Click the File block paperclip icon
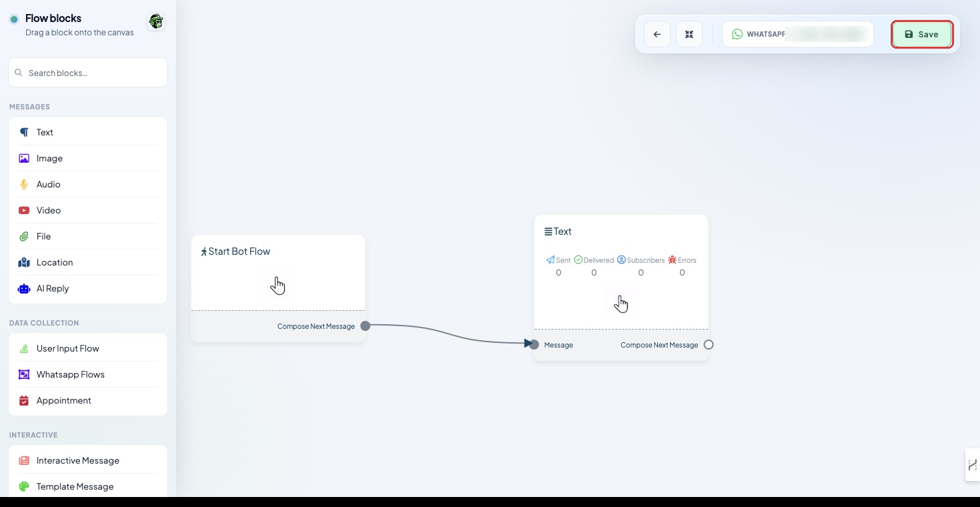980x507 pixels. (x=24, y=236)
